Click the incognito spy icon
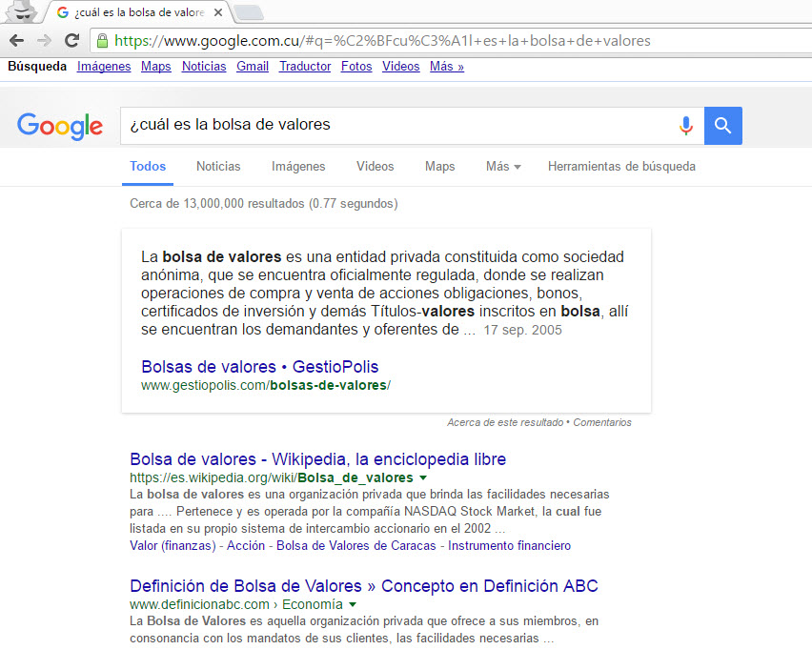The image size is (812, 670). pyautogui.click(x=21, y=11)
